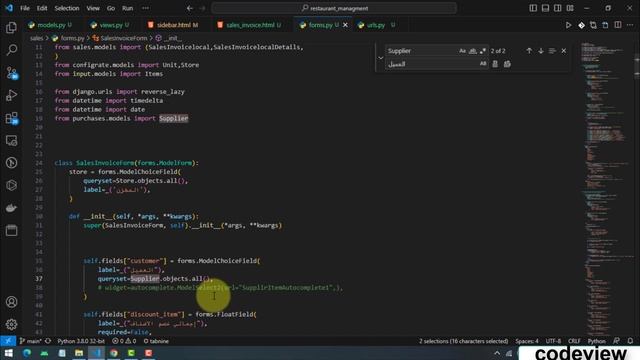The height and width of the screenshot is (360, 640).
Task: Open the Docker view in activity bar
Action: (11, 208)
